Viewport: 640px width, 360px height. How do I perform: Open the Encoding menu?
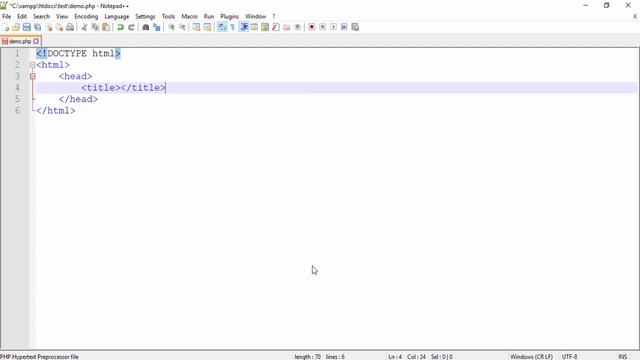86,16
